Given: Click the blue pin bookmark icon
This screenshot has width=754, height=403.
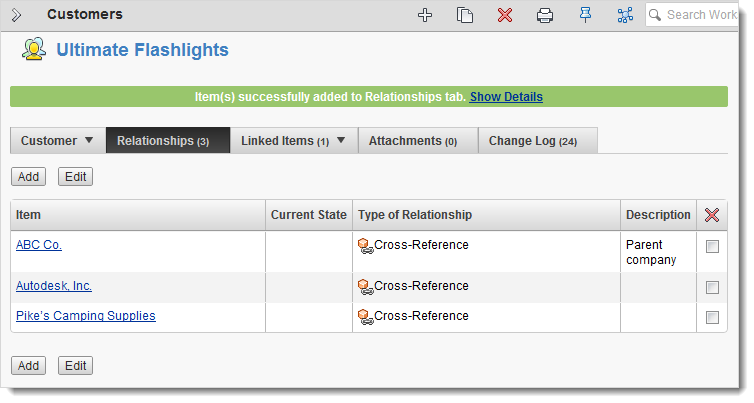Looking at the screenshot, I should pyautogui.click(x=585, y=15).
